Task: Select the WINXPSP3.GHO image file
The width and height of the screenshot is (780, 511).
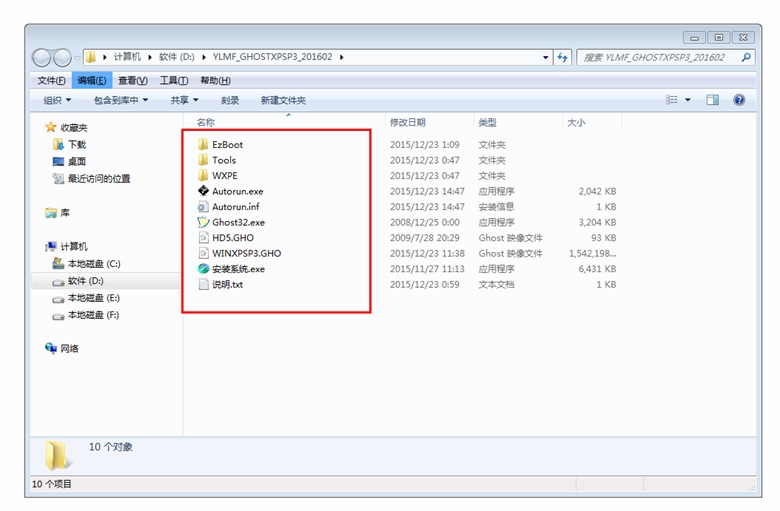Action: [x=246, y=253]
